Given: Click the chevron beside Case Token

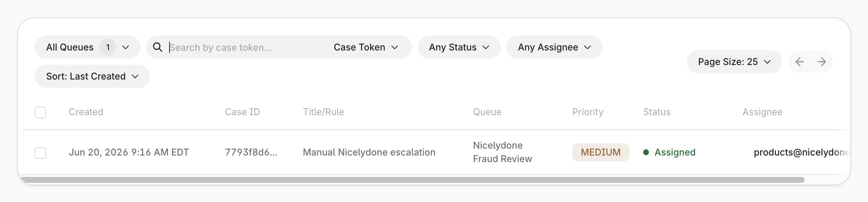Looking at the screenshot, I should tap(395, 47).
